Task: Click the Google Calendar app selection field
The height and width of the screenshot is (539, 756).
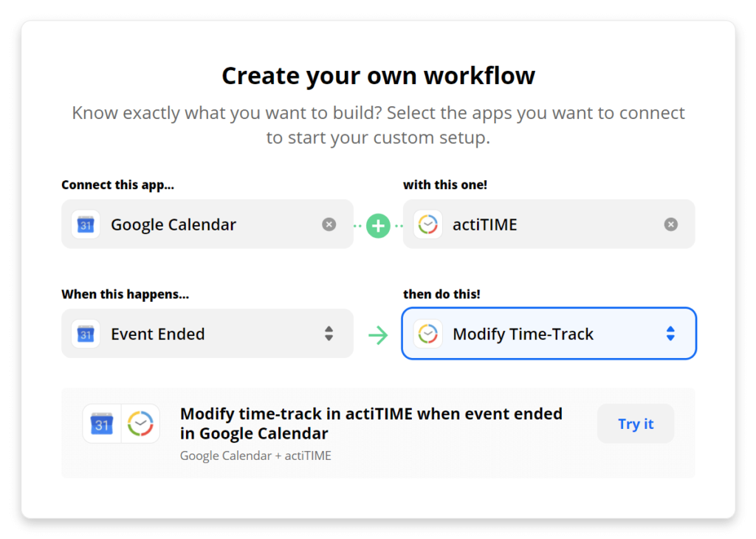Action: 207,224
